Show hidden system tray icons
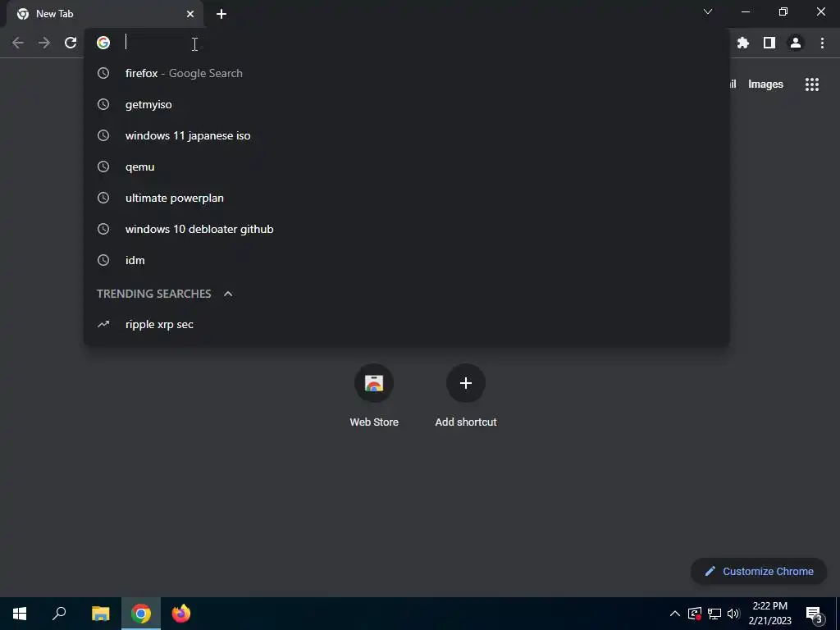Screen dimensions: 840x630 point(675,614)
